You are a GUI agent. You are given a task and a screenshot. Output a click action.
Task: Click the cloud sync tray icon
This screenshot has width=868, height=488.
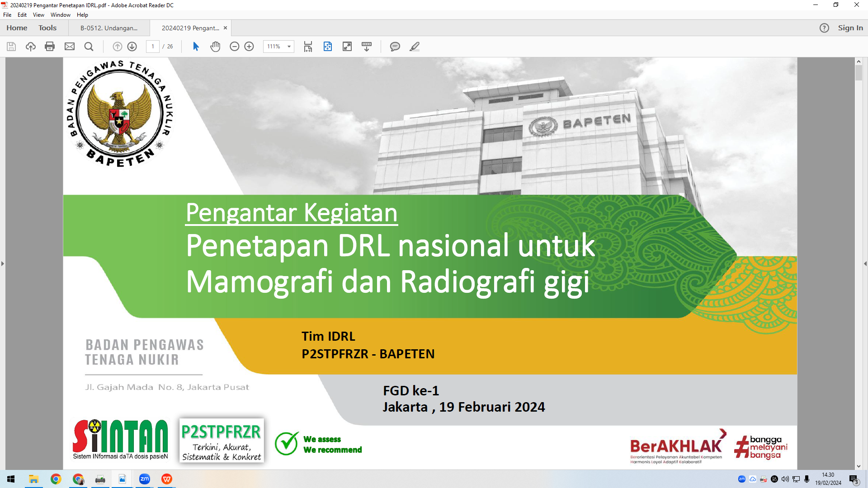tap(753, 479)
